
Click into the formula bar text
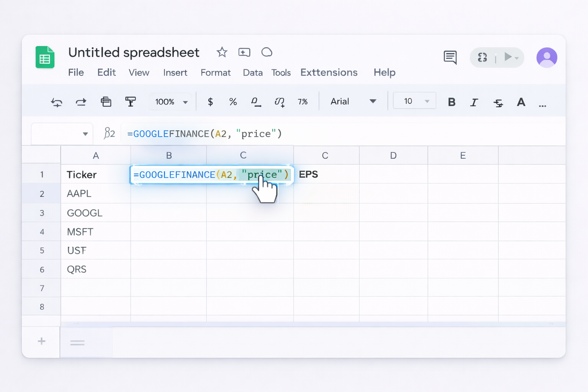[x=204, y=134]
